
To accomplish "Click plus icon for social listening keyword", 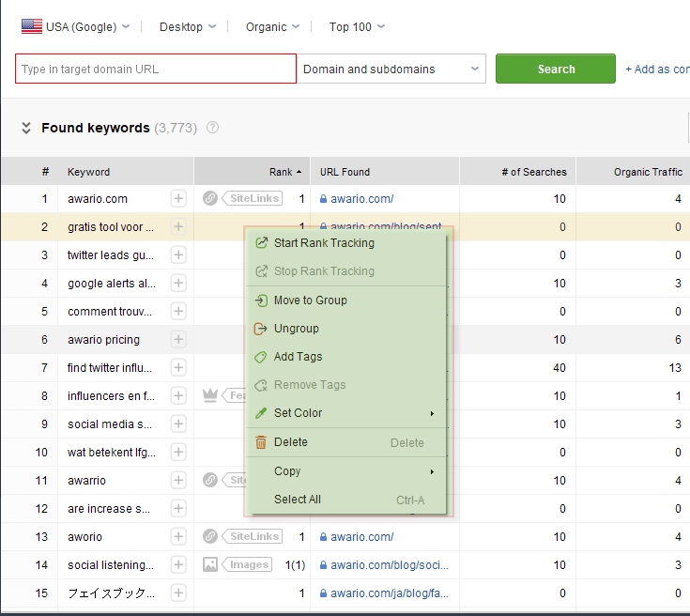I will [x=178, y=565].
